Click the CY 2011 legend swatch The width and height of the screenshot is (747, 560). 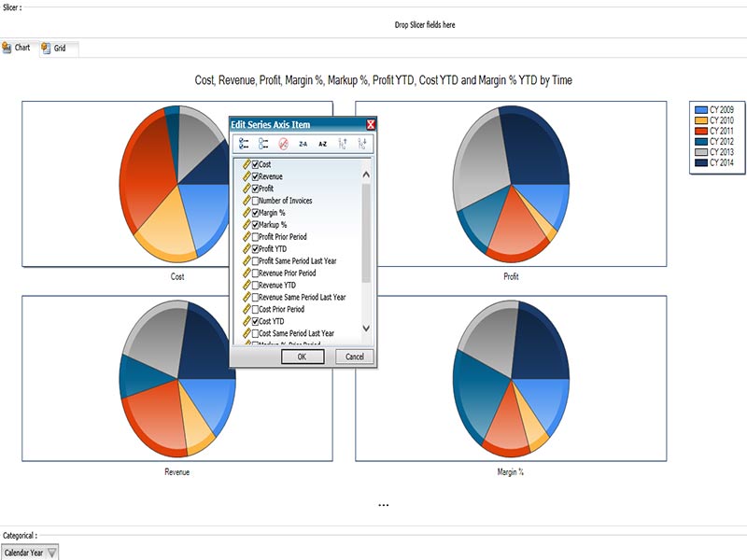click(701, 131)
